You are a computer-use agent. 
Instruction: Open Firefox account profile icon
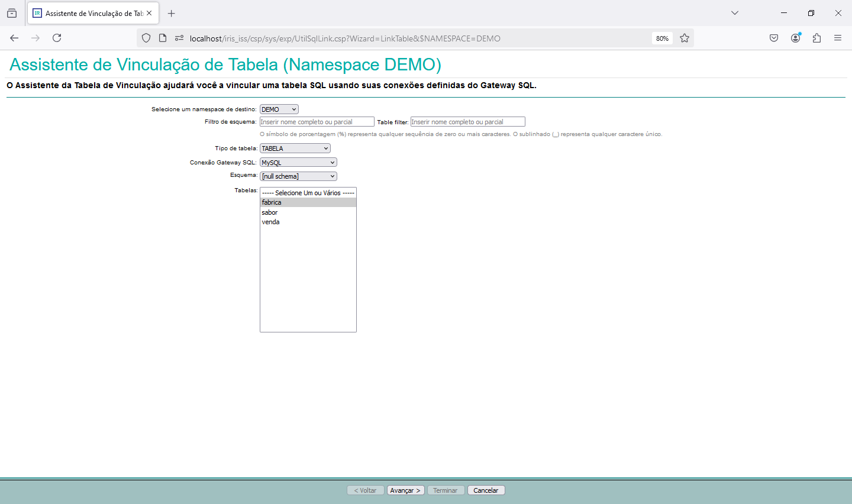click(795, 38)
